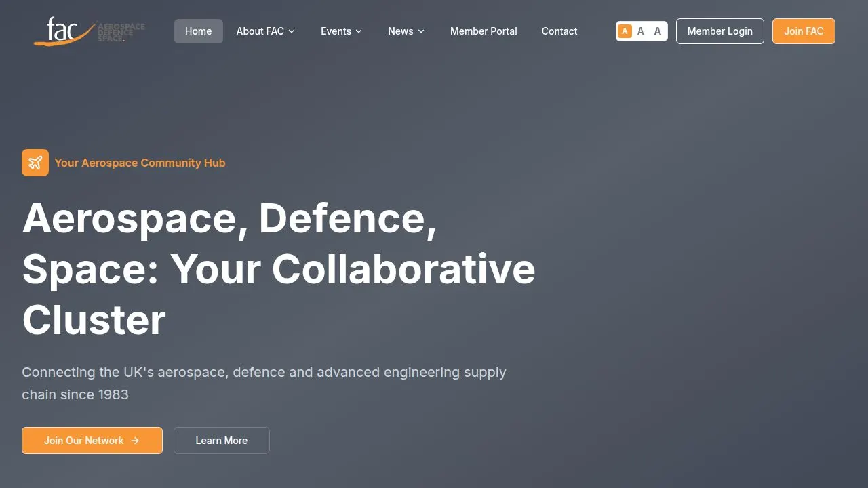Click the orange airplane icon badge
The image size is (868, 488).
tap(35, 163)
